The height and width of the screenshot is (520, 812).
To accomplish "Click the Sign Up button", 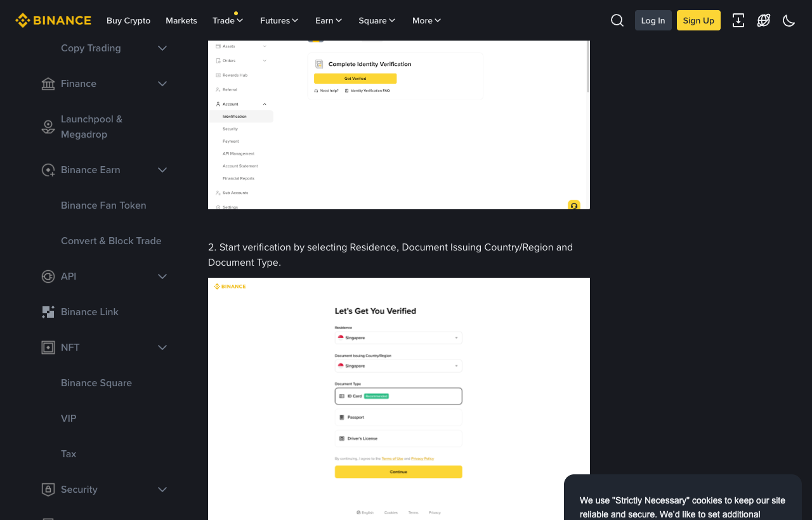I will point(698,20).
